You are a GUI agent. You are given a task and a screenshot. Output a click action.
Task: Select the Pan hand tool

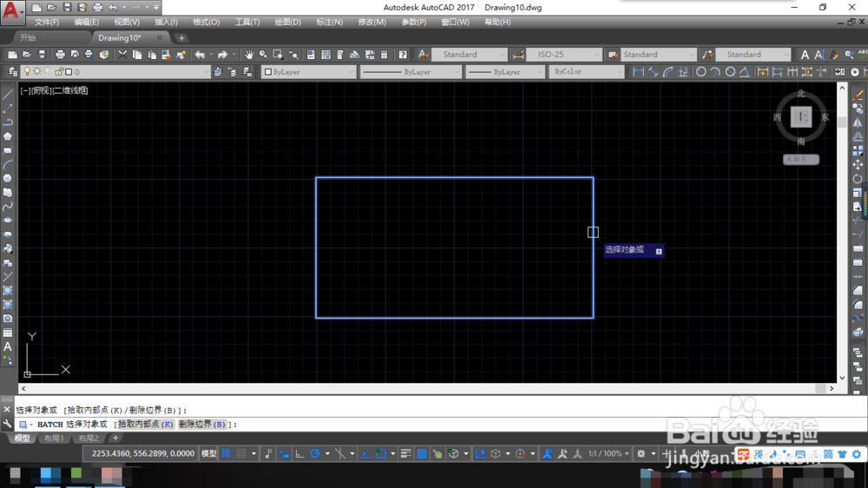pyautogui.click(x=249, y=55)
